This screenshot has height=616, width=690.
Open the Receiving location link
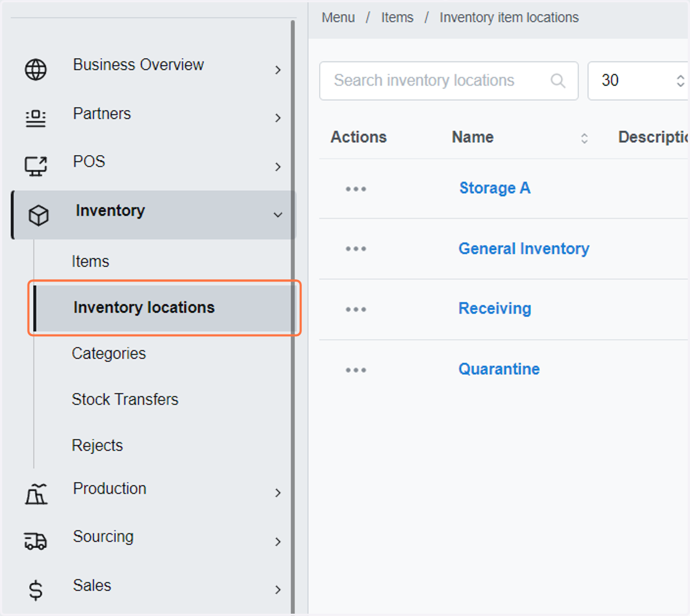(494, 309)
